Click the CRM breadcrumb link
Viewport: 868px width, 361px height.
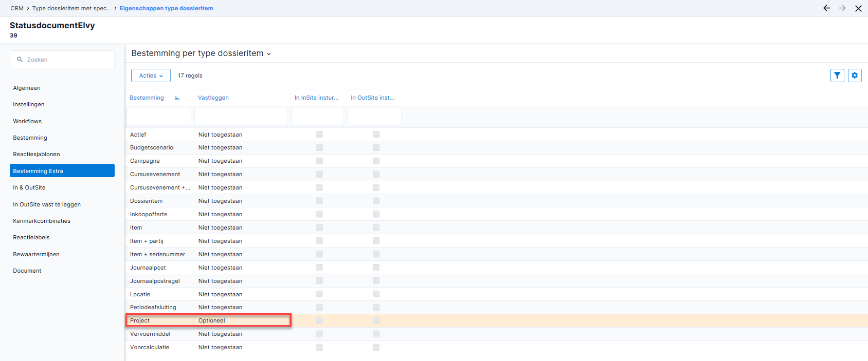point(17,8)
